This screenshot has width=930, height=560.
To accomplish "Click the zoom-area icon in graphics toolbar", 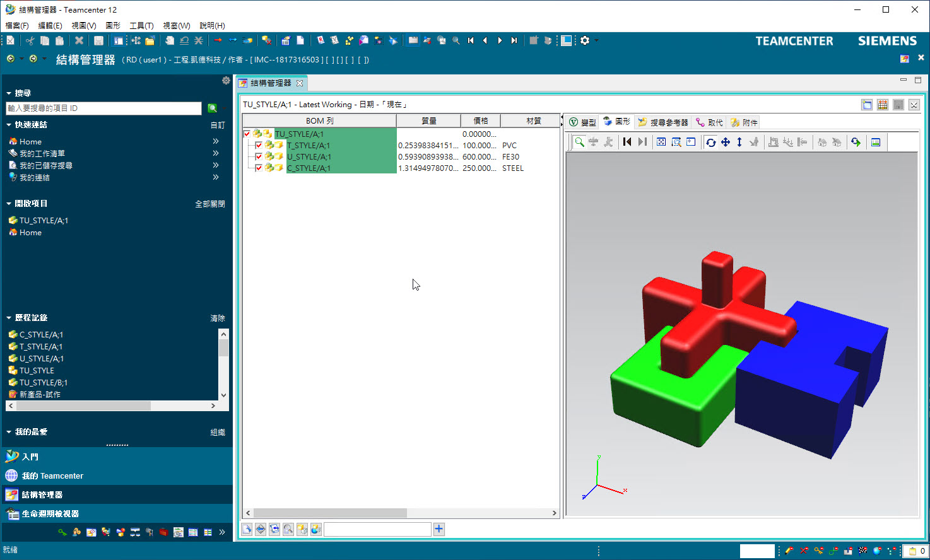I will (x=676, y=142).
